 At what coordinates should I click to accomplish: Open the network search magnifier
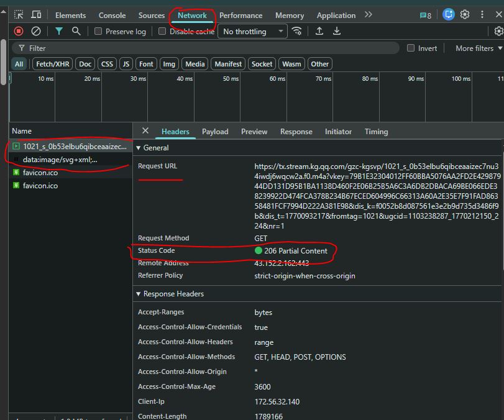click(76, 31)
